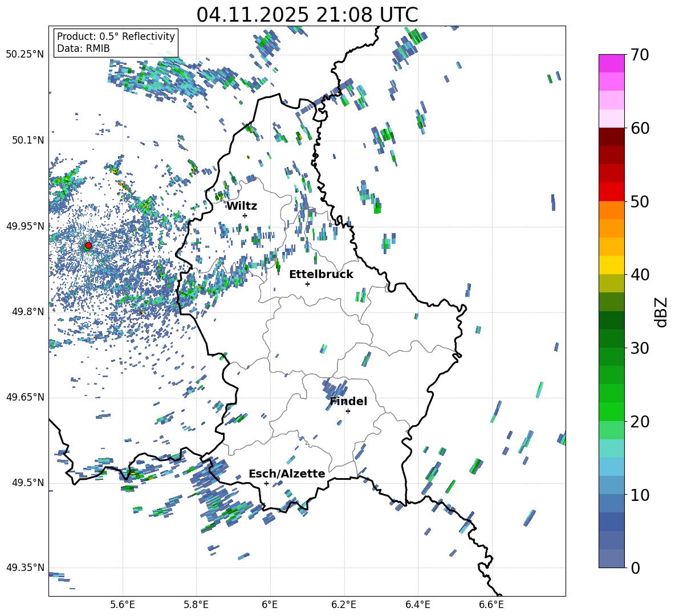Click the 6.2°E longitude label
Viewport: 675px width, 616px height.
pyautogui.click(x=344, y=605)
